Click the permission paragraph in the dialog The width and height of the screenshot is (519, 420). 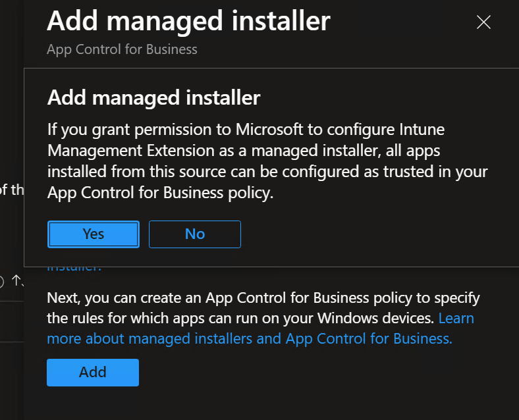[x=267, y=161]
